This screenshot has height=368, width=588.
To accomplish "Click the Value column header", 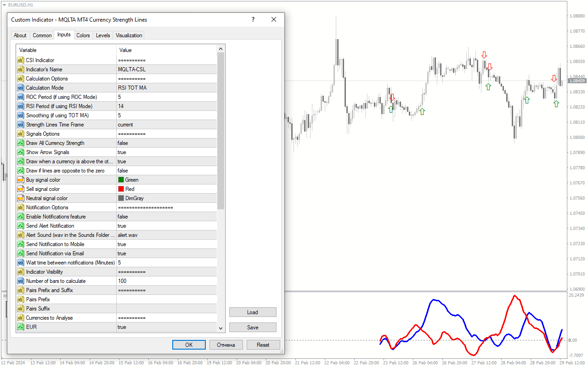I will tap(166, 50).
